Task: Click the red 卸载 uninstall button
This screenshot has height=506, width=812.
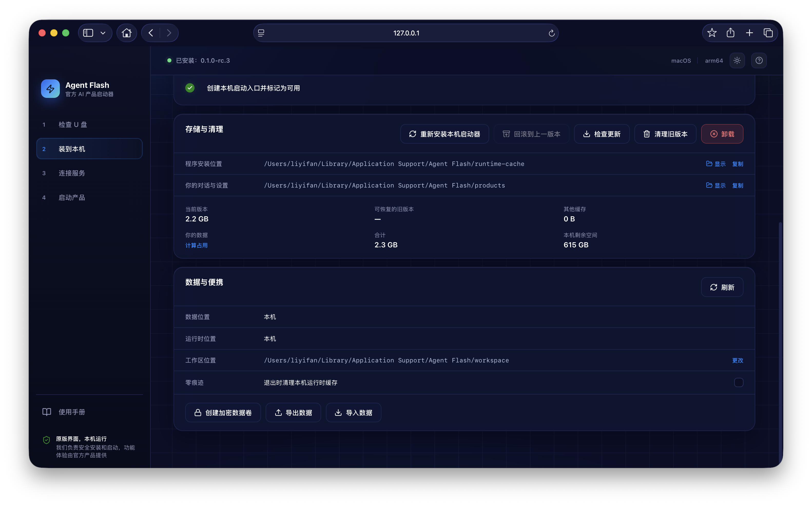Action: click(722, 134)
